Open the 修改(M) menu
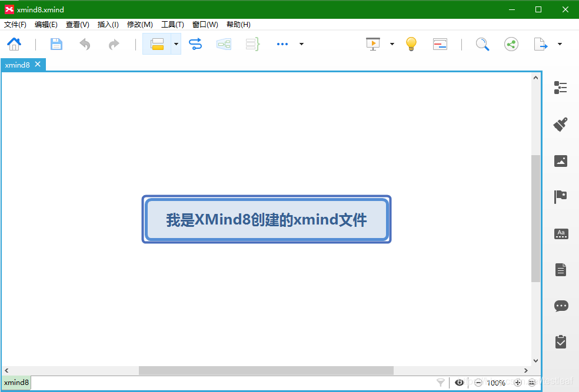Image resolution: width=579 pixels, height=392 pixels. (140, 24)
